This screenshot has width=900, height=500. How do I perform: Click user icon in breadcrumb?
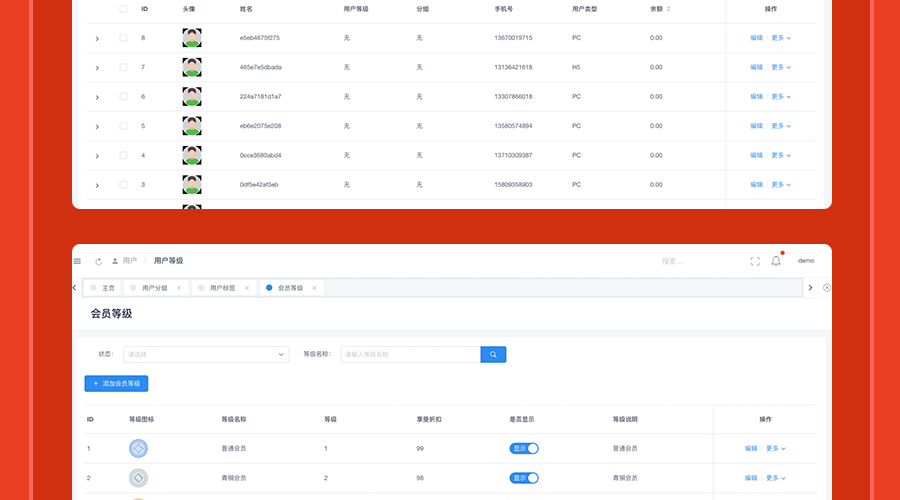pos(115,261)
